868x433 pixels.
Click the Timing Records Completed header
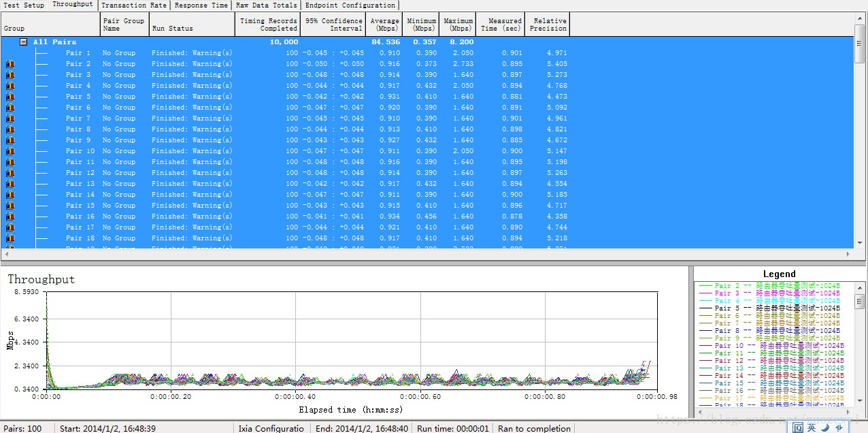pyautogui.click(x=268, y=25)
